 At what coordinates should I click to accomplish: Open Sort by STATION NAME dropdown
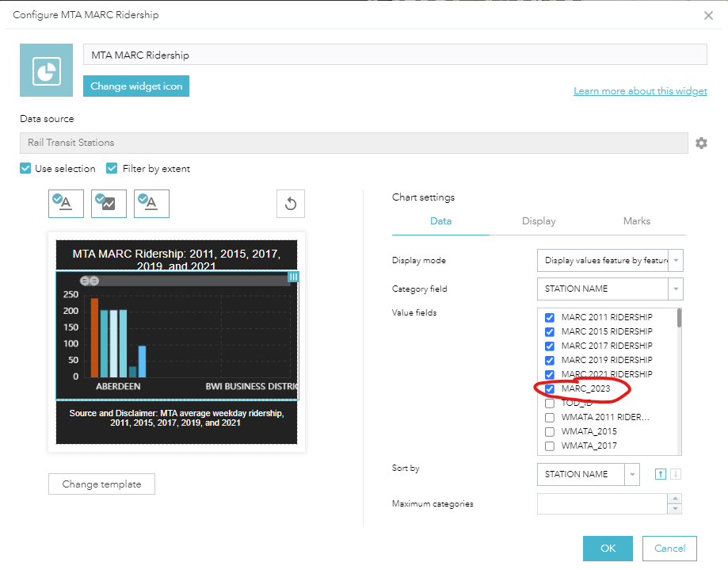(589, 474)
